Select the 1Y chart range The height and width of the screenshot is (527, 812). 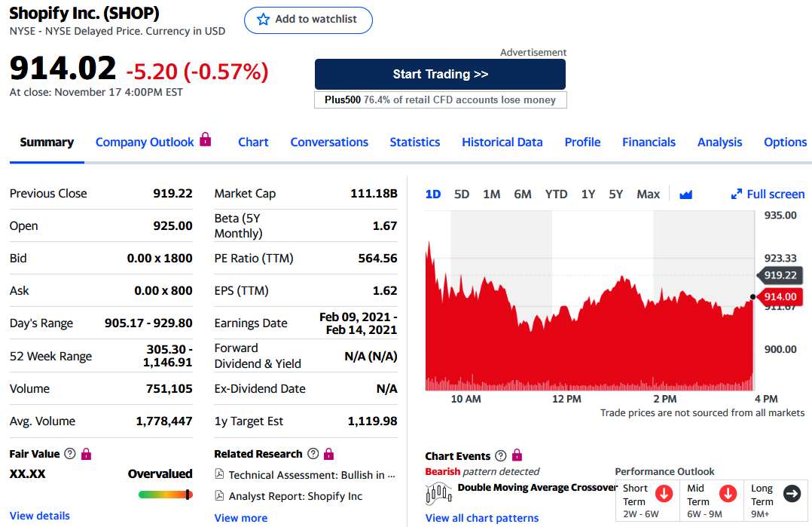click(x=588, y=195)
